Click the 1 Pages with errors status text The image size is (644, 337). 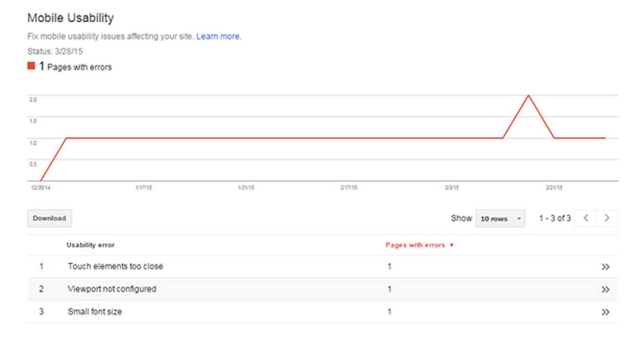click(75, 67)
